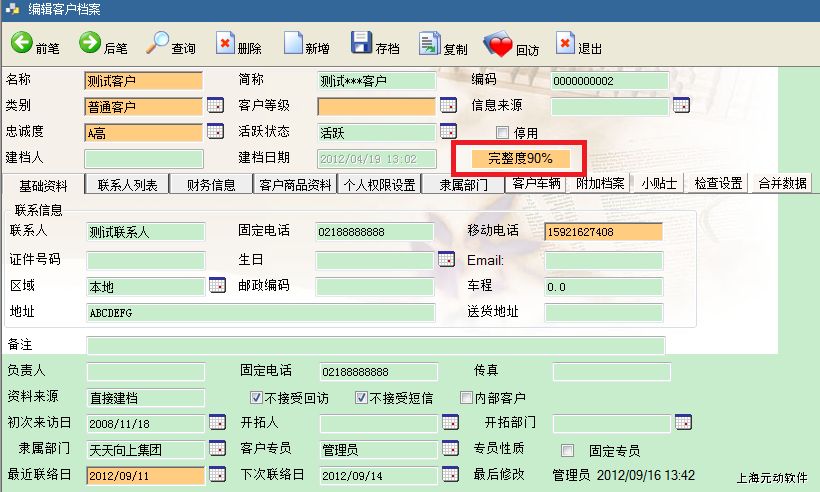Viewport: 820px width, 492px height.
Task: Click the 联系人 field 测试联系人
Action: click(x=145, y=232)
